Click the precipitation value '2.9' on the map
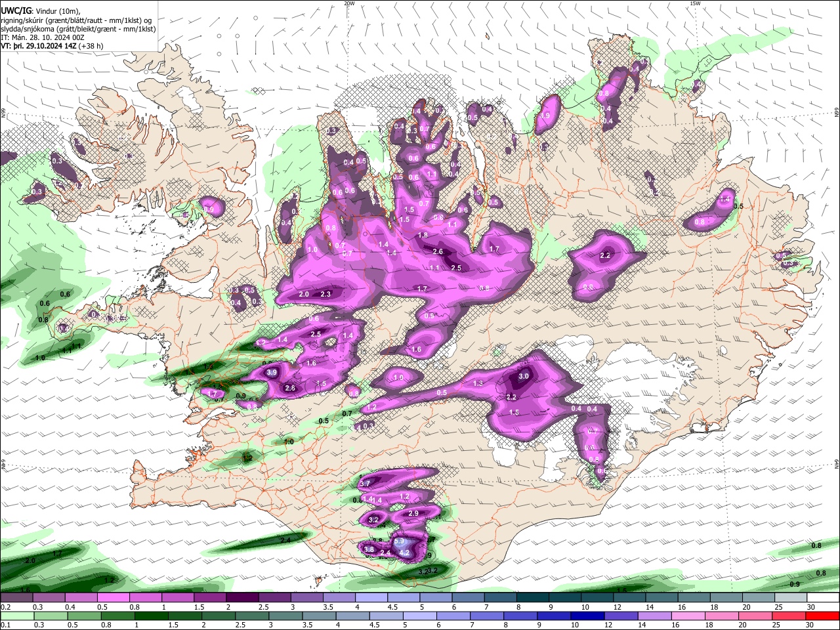Viewport: 840px width, 630px height. [413, 513]
